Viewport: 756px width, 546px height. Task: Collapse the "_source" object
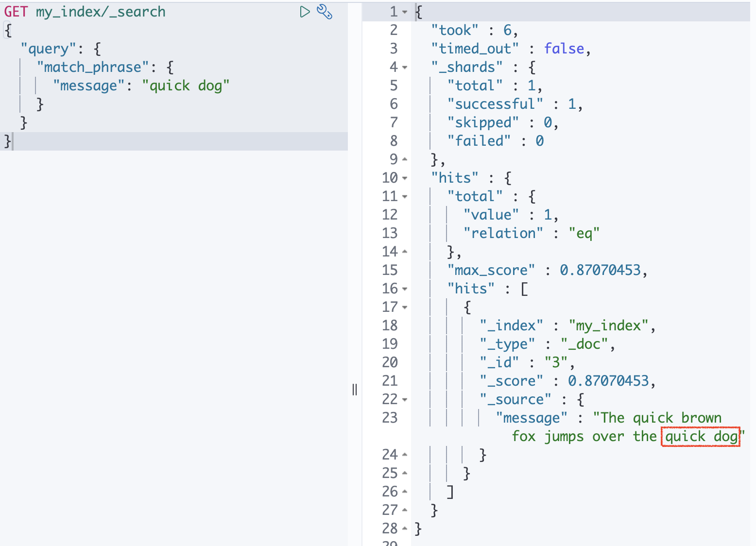coord(405,399)
